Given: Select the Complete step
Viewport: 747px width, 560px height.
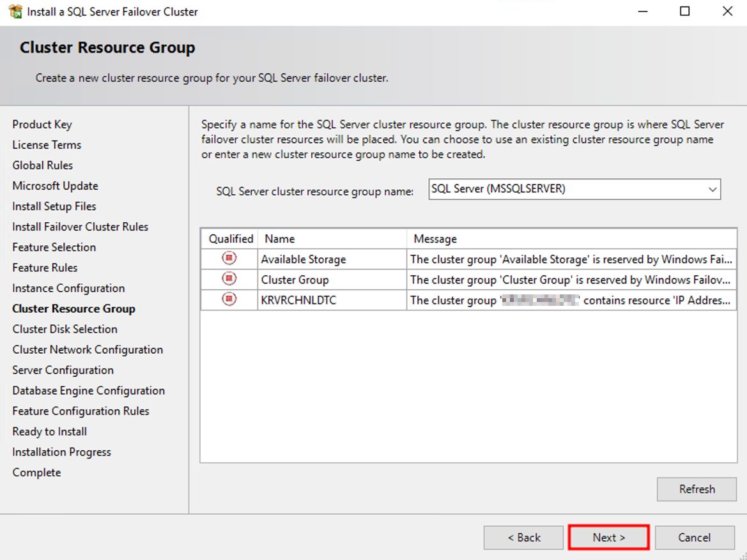Looking at the screenshot, I should point(36,473).
